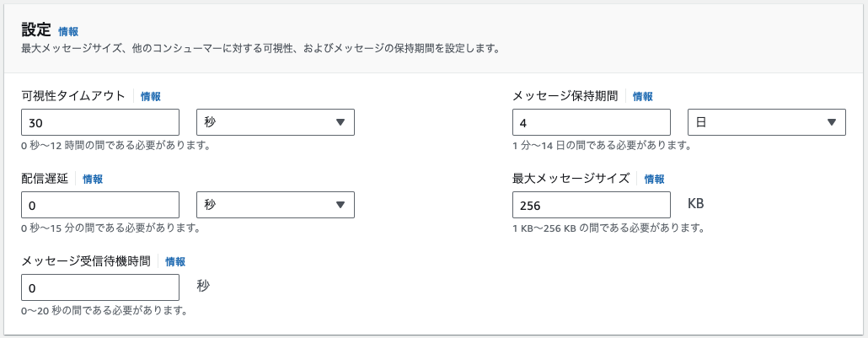Focus the 最大メッセージサイズ field containing 256
This screenshot has width=868, height=338.
coord(592,205)
